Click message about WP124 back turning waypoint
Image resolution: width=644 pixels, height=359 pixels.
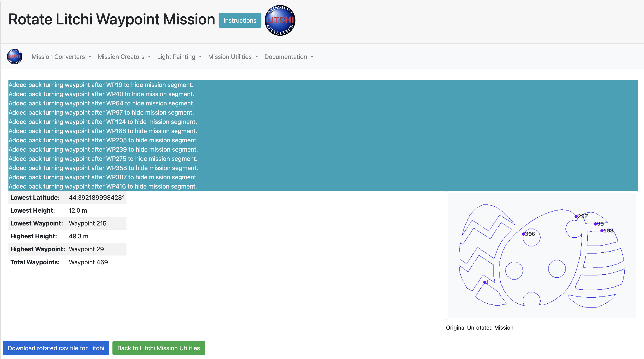pyautogui.click(x=103, y=122)
